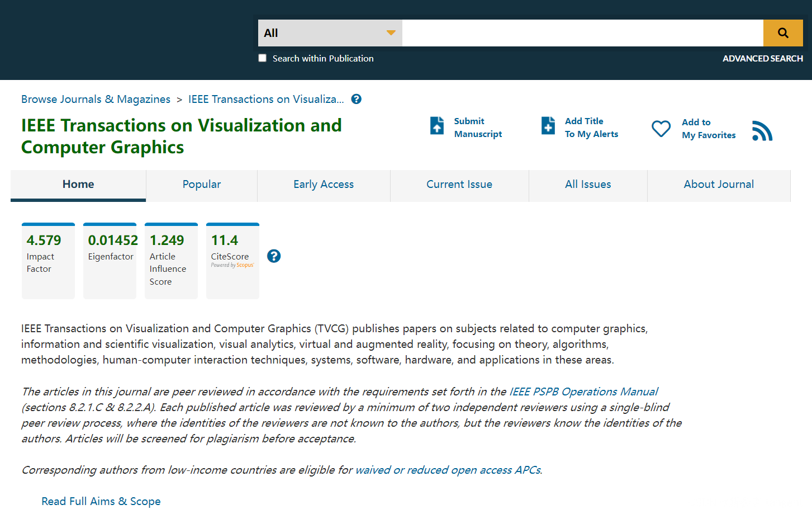The height and width of the screenshot is (514, 812).
Task: Click Read Full Aims & Scope
Action: click(101, 501)
